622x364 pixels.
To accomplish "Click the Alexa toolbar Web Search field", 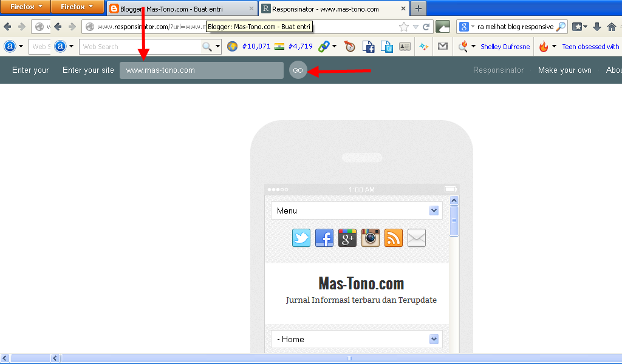I will click(140, 47).
